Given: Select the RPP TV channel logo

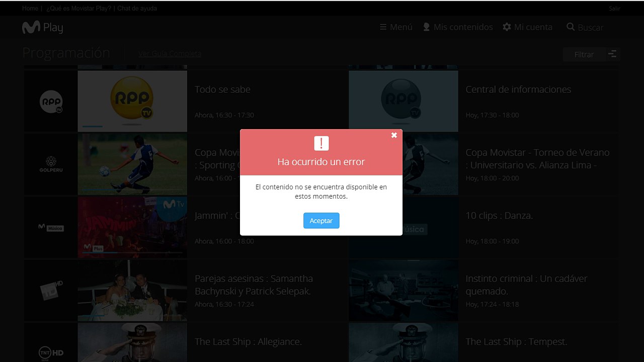Looking at the screenshot, I should 51,102.
